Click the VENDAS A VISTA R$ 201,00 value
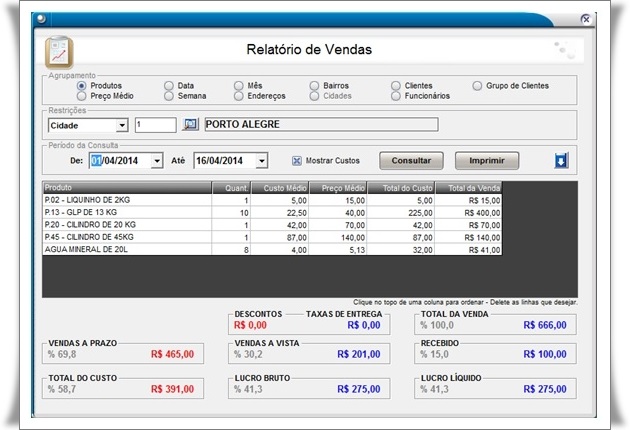 359,354
